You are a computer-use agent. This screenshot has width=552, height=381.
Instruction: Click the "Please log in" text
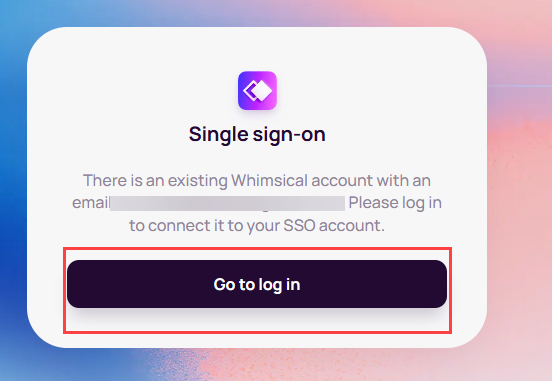[395, 203]
